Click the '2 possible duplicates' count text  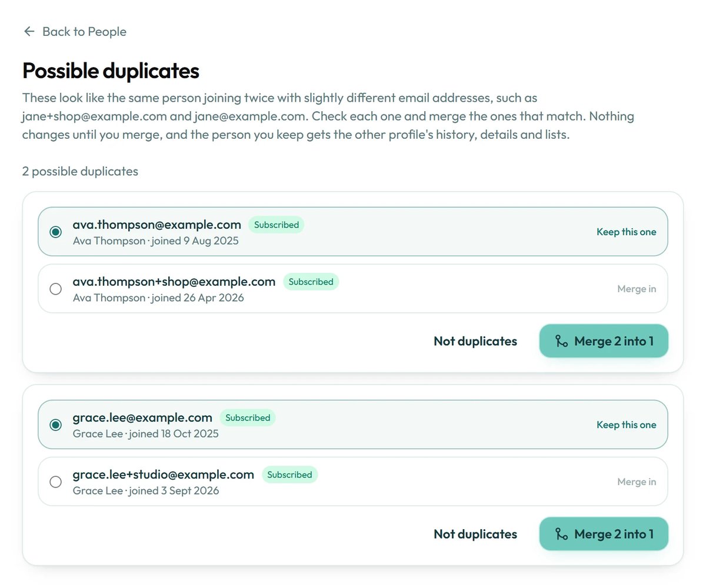pyautogui.click(x=81, y=171)
